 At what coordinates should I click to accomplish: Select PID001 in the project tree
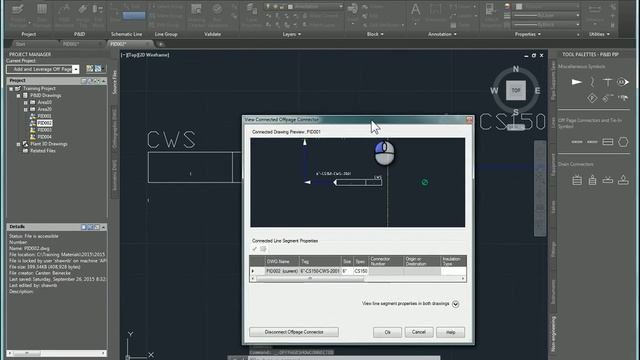tap(44, 116)
